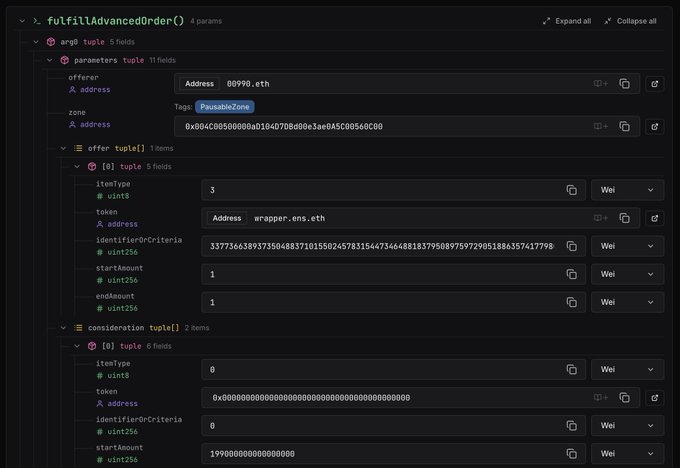Add offerer address to address book
This screenshot has width=680, height=468.
tap(601, 84)
